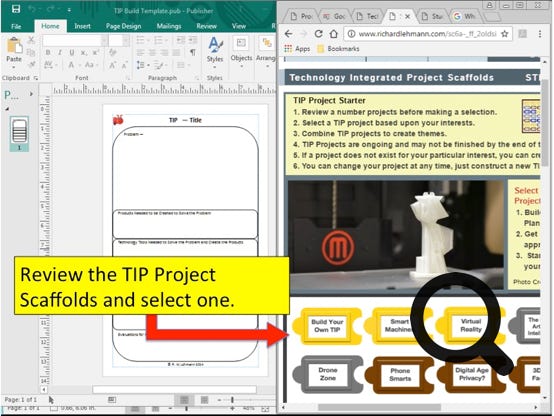
Task: View site information icon in address bar
Action: 351,34
